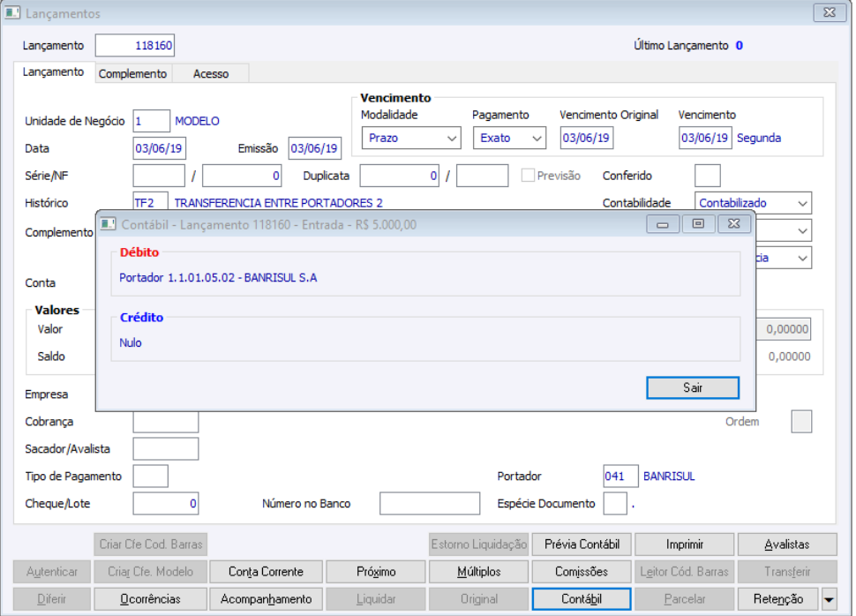Screen dimensions: 856x616
Task: Click Sair in the Contábil dialog
Action: coord(693,387)
